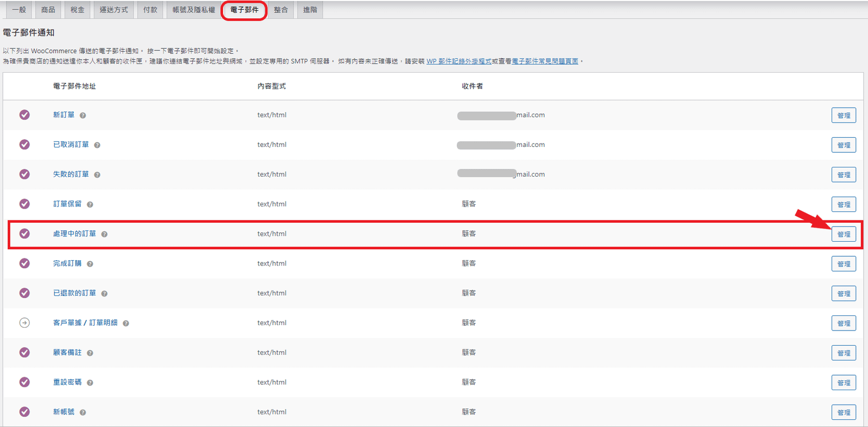Open the 商品 settings tab

pyautogui.click(x=48, y=10)
